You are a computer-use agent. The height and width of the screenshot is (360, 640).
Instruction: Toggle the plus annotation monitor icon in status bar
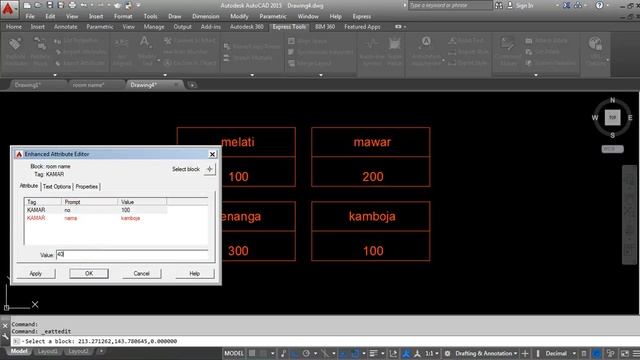pos(525,353)
